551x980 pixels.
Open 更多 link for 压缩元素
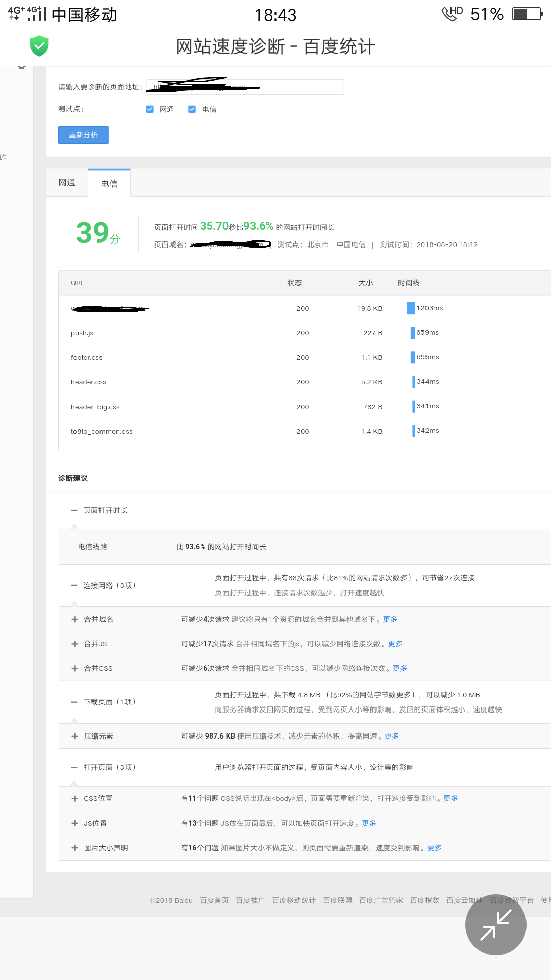392,736
